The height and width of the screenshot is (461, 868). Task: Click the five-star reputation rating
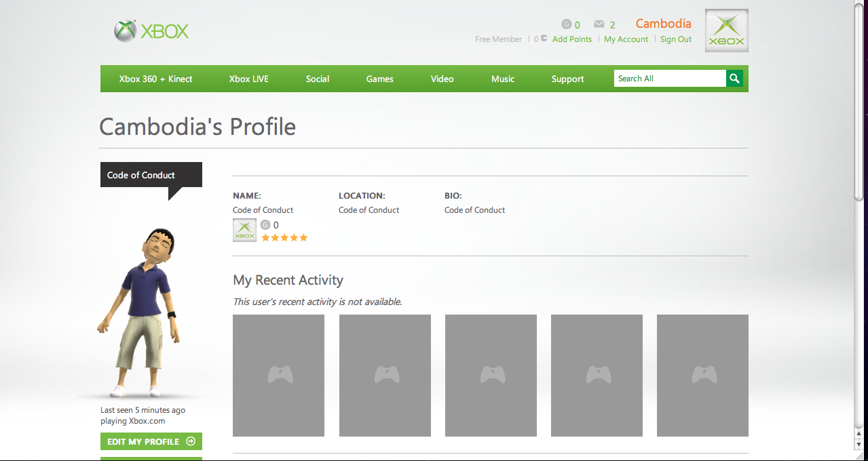point(284,237)
